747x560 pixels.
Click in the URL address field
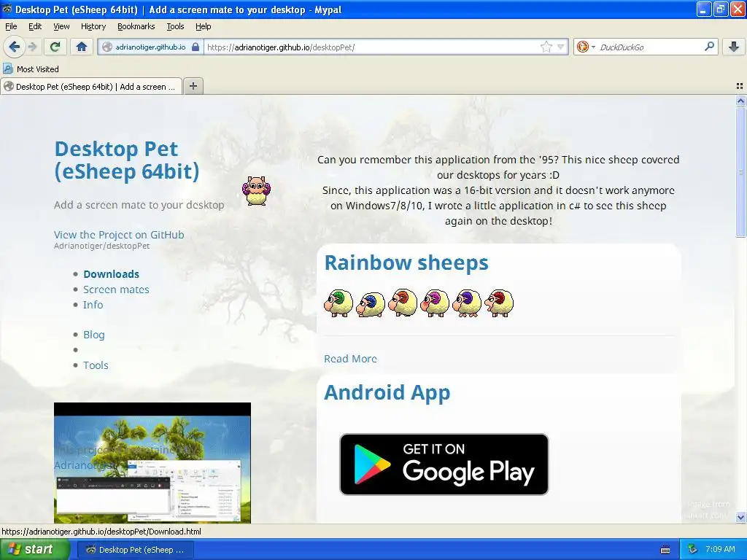(x=371, y=47)
